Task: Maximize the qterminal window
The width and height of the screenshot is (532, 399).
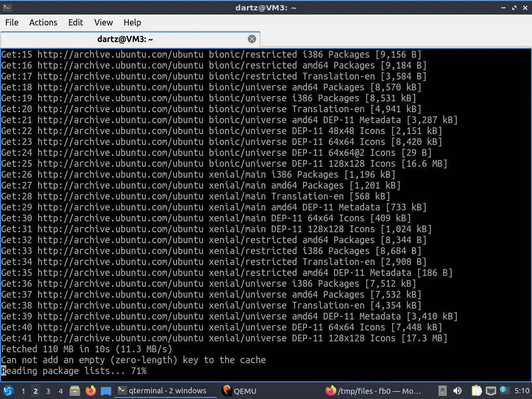Action: tap(514, 7)
